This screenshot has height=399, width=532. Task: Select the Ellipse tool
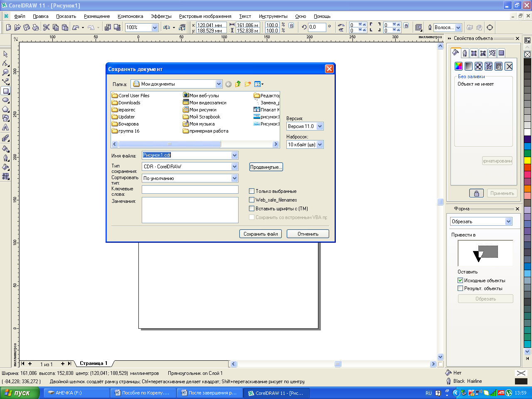[5, 100]
